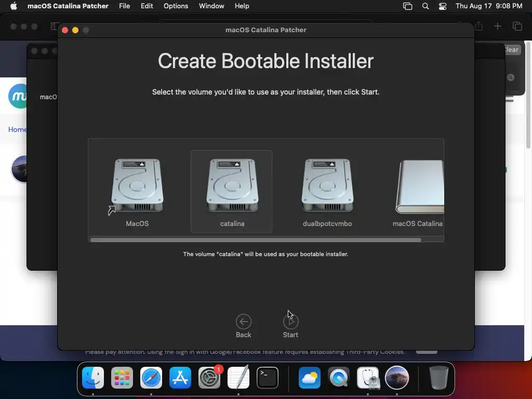
Task: Open the cloud weather app in Dock
Action: 310,378
